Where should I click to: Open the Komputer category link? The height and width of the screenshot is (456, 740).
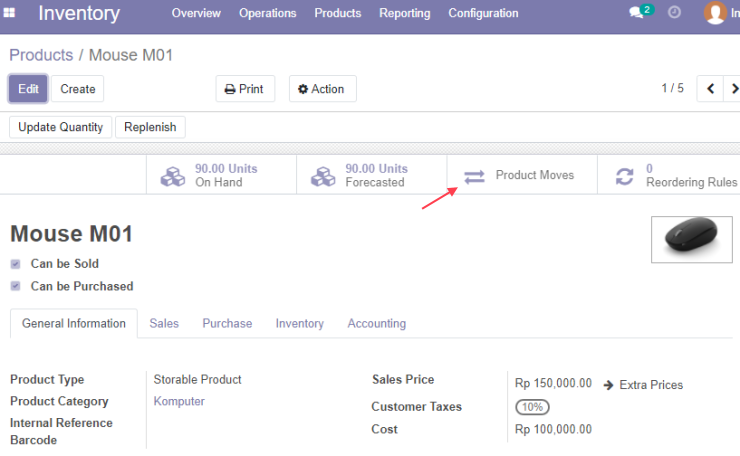tap(179, 401)
